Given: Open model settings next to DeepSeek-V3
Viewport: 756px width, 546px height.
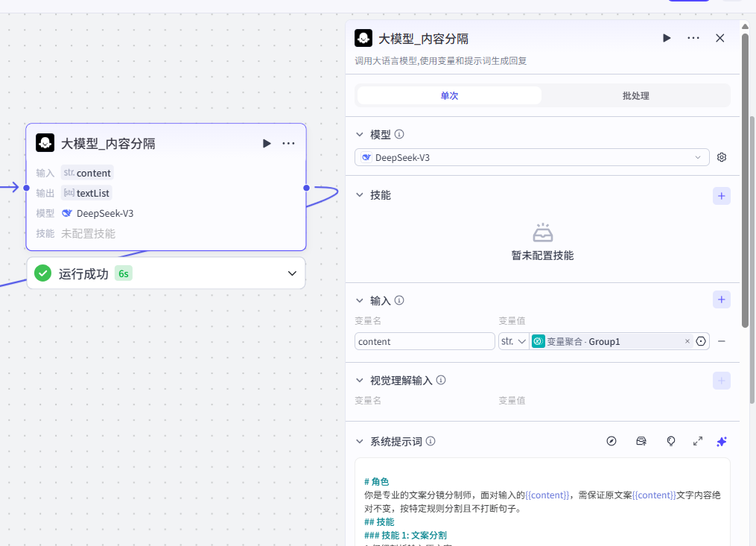Looking at the screenshot, I should click(x=721, y=157).
